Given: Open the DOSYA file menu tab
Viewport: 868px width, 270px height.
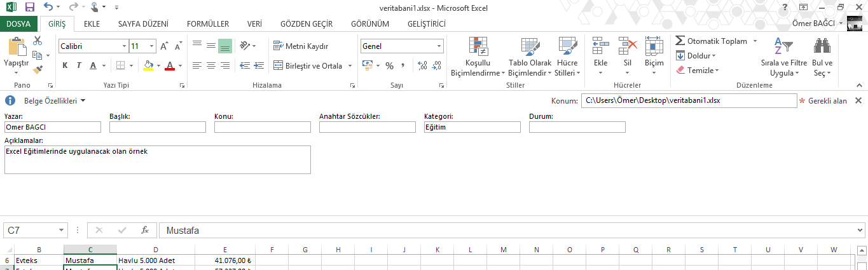Looking at the screenshot, I should [18, 24].
